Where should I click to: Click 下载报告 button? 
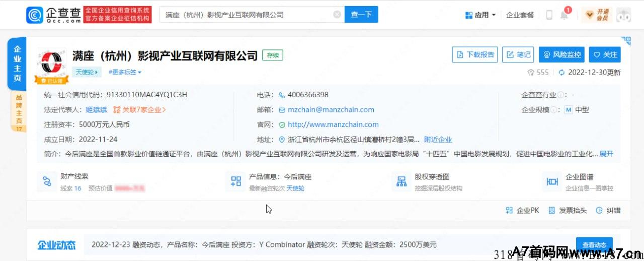tap(475, 54)
